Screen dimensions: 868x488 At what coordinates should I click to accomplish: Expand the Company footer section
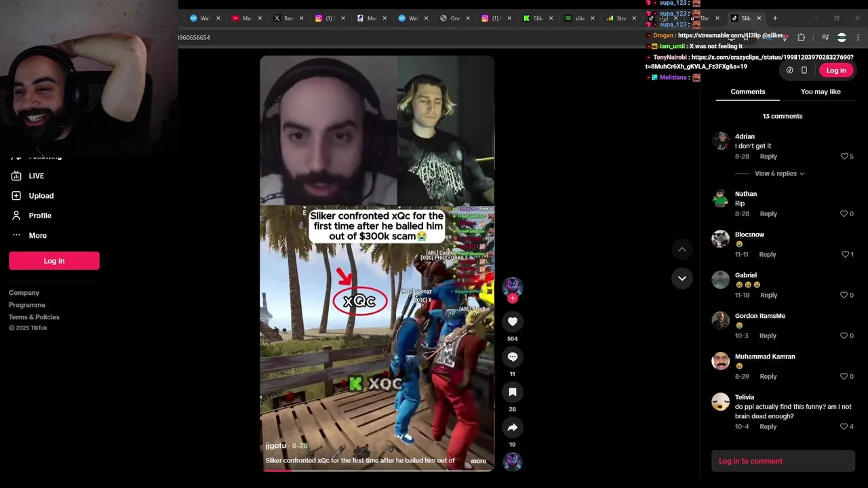[x=24, y=293]
